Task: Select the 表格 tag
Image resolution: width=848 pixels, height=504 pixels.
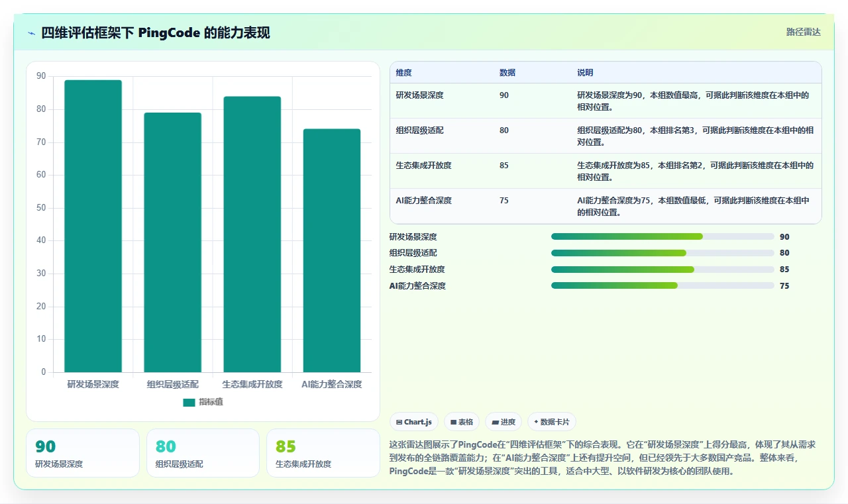Action: (x=462, y=422)
